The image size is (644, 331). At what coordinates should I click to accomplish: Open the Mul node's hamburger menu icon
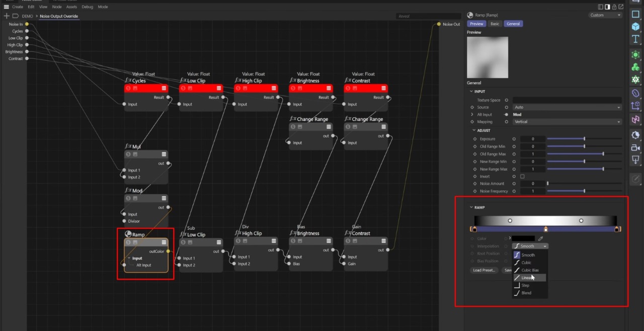click(x=164, y=154)
